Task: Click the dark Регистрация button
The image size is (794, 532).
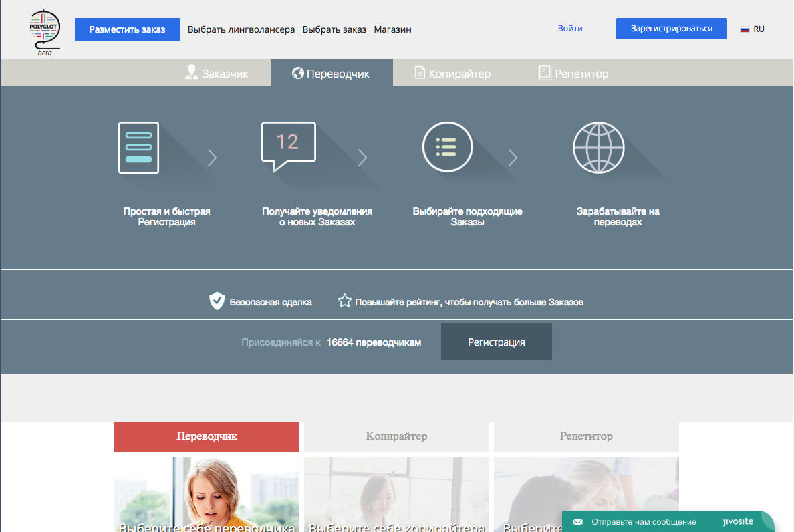Action: click(x=496, y=342)
